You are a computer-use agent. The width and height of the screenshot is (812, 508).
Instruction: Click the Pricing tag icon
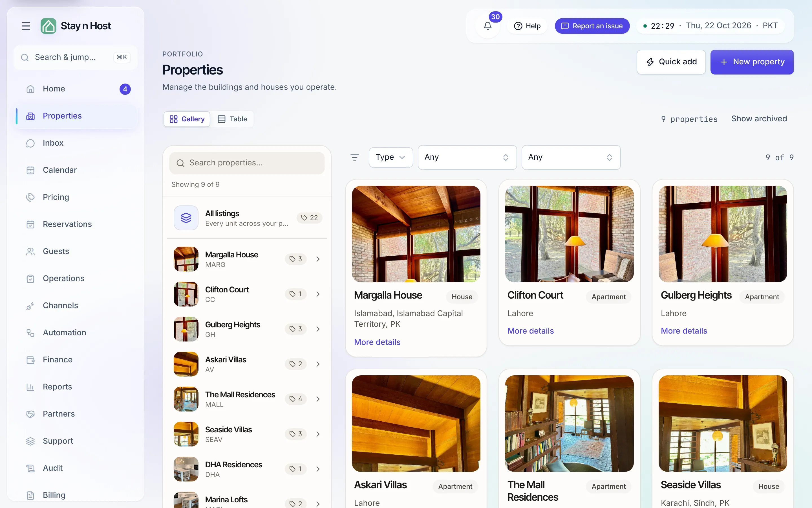pyautogui.click(x=30, y=197)
